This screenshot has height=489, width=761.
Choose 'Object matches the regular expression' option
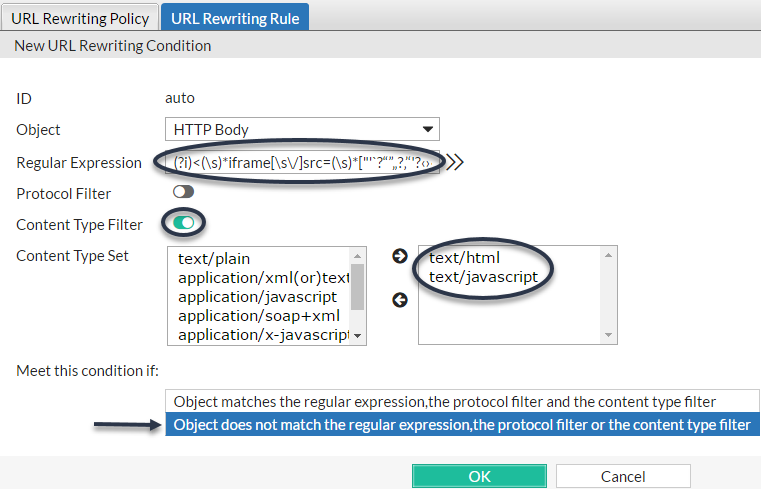(444, 401)
